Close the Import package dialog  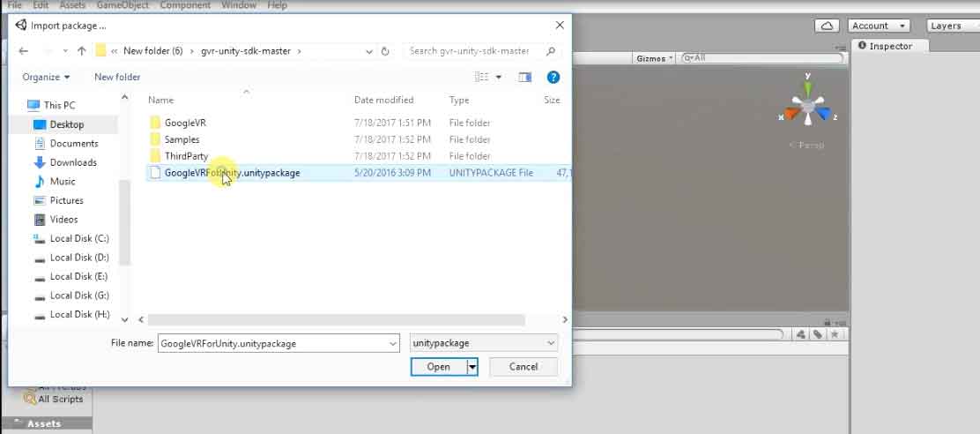pos(560,25)
